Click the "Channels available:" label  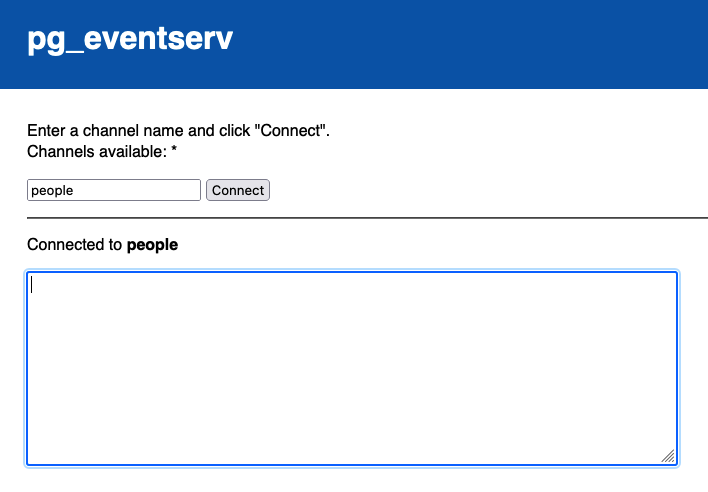point(97,152)
